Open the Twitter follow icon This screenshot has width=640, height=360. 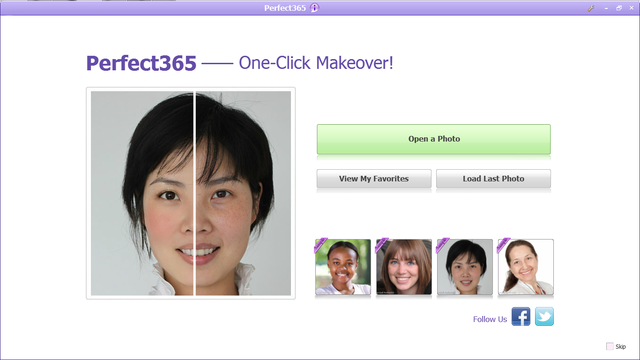pyautogui.click(x=544, y=317)
